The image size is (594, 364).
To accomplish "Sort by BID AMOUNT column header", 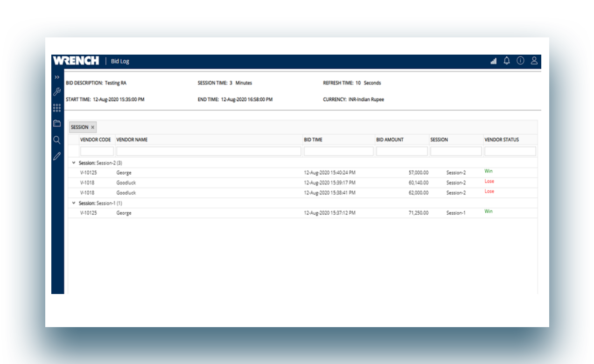I will [390, 140].
